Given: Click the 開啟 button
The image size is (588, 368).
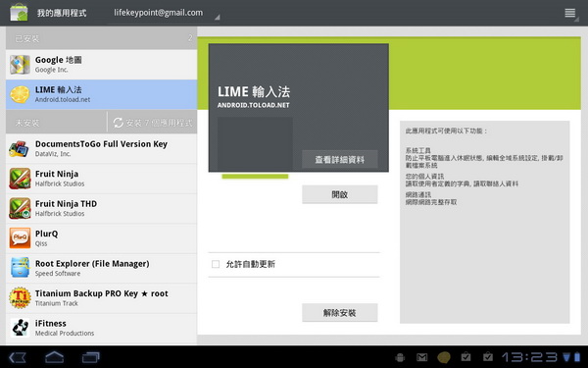Looking at the screenshot, I should [x=340, y=194].
